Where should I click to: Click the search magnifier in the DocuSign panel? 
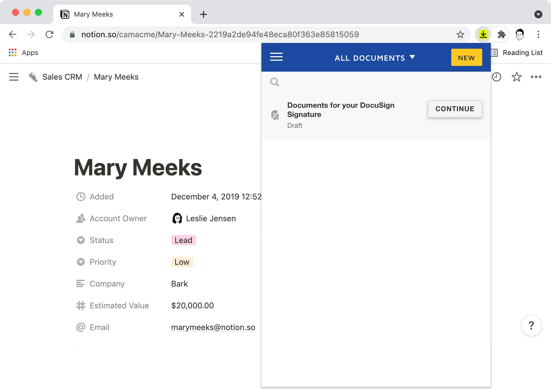coord(274,82)
